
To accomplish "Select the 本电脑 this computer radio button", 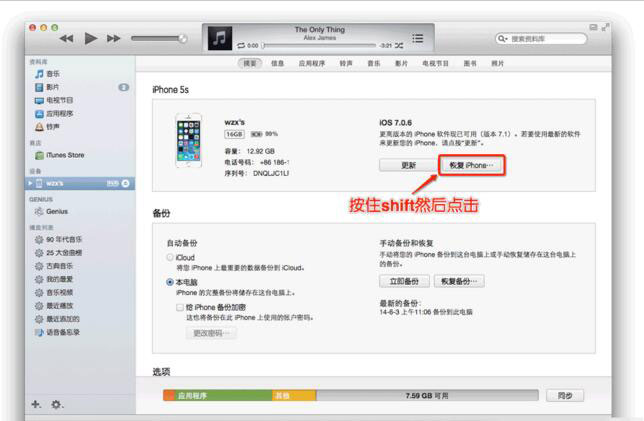I will pos(170,282).
